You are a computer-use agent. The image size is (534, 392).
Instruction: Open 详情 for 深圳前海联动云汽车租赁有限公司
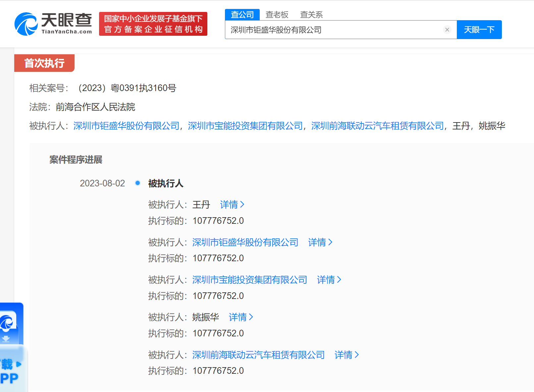(x=347, y=355)
